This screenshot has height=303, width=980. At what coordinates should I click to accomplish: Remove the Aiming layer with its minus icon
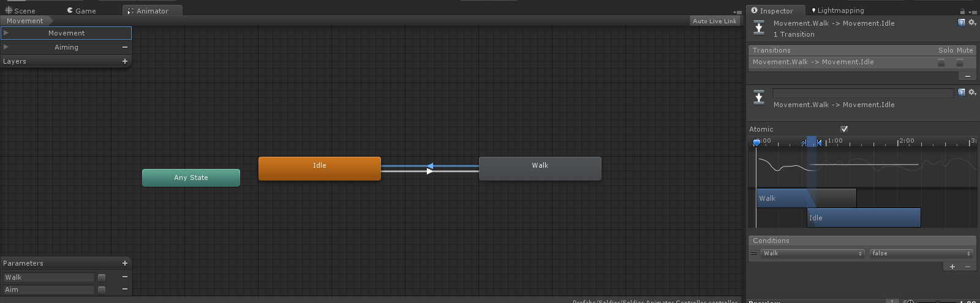tap(125, 47)
